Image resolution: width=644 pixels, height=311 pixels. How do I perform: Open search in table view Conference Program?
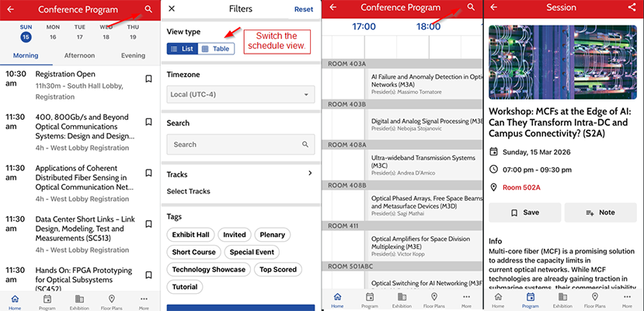click(x=471, y=7)
